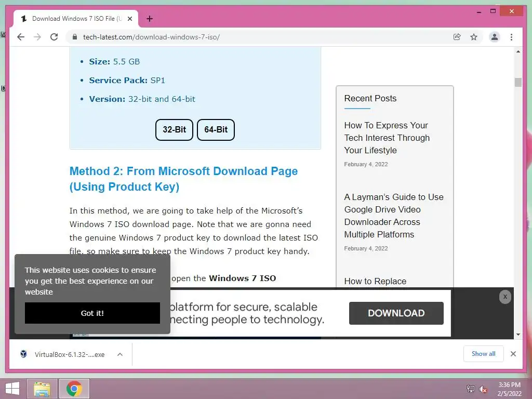Accept cookies with Got it!
The width and height of the screenshot is (532, 399).
pyautogui.click(x=92, y=313)
